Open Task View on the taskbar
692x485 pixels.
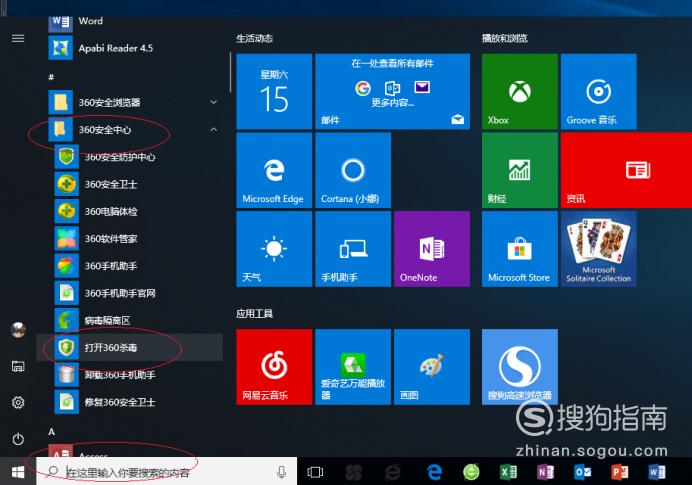pos(315,472)
